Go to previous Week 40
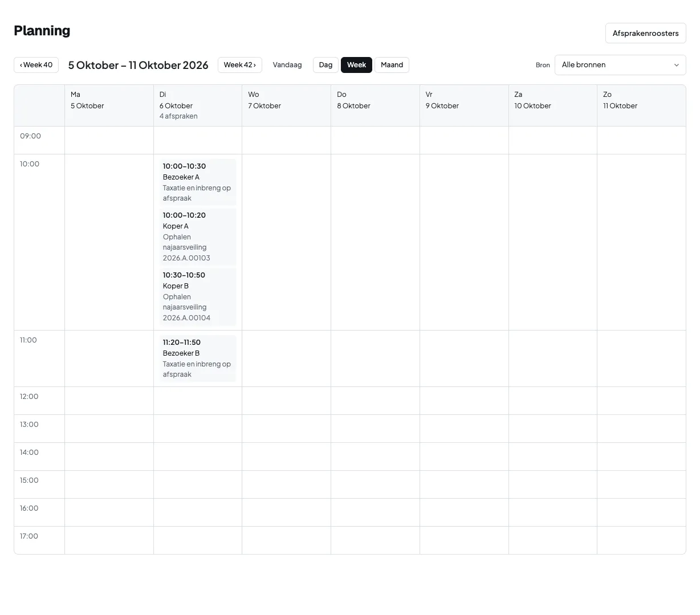The image size is (700, 615). [x=36, y=65]
